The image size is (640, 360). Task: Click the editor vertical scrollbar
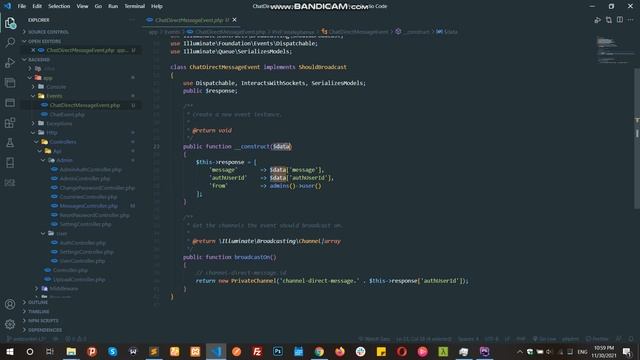tap(637, 139)
